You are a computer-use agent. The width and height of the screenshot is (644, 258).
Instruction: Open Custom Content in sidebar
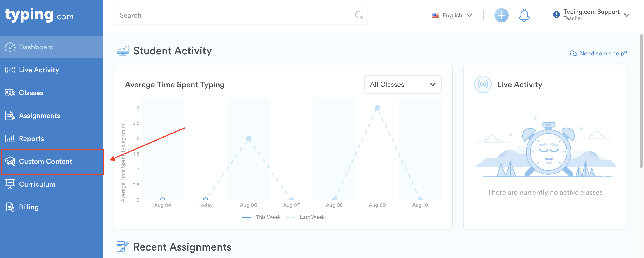click(x=46, y=161)
